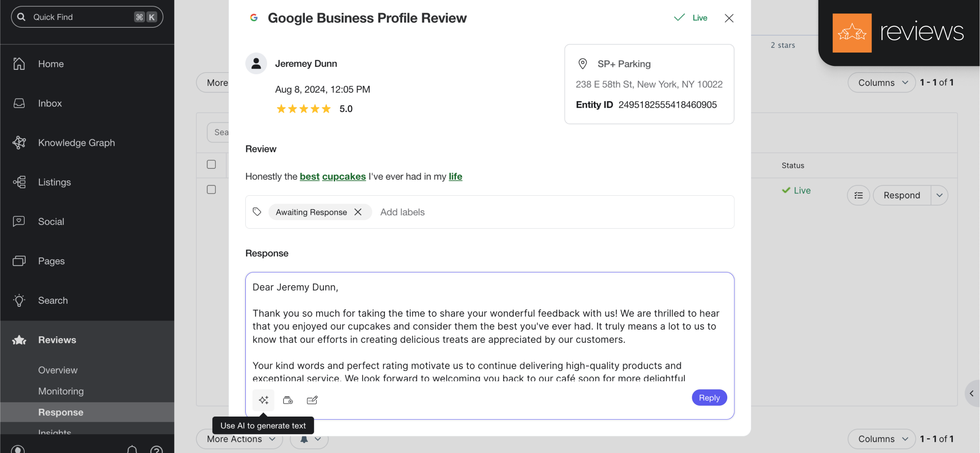980x453 pixels.
Task: Go to Reviews Overview page
Action: pyautogui.click(x=58, y=370)
